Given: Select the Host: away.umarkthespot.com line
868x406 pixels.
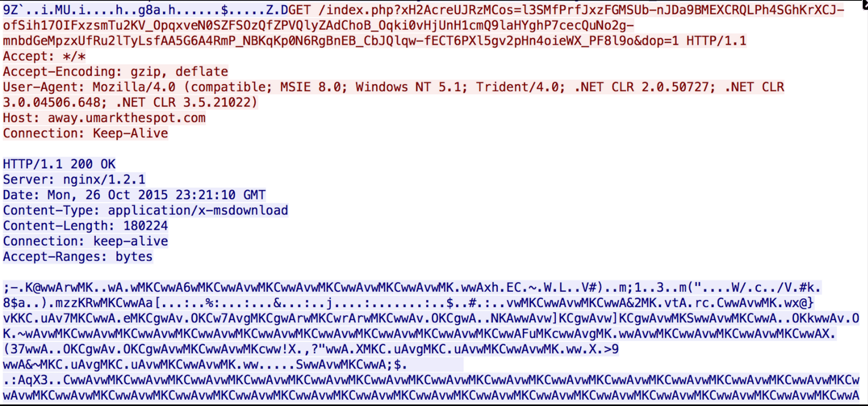Looking at the screenshot, I should 104,118.
